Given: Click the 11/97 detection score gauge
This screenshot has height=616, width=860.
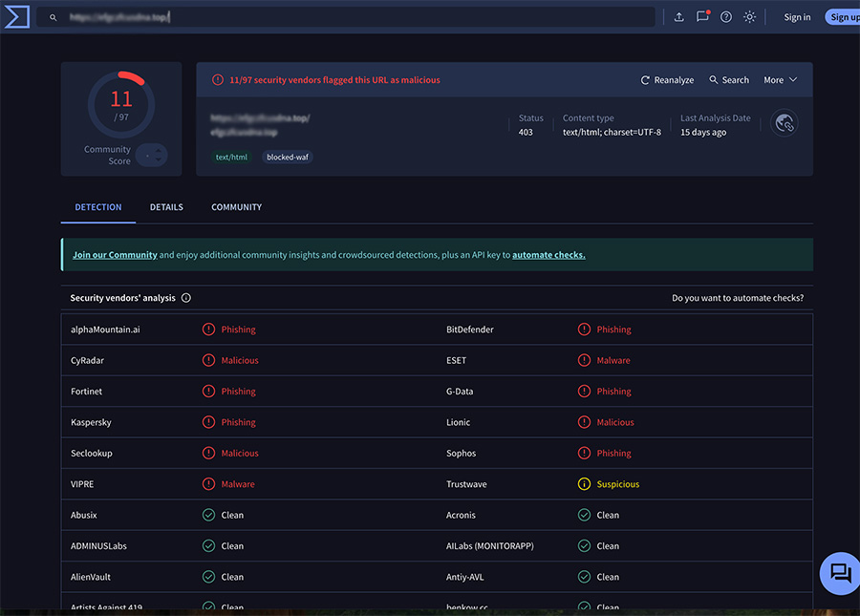Looking at the screenshot, I should [121, 105].
